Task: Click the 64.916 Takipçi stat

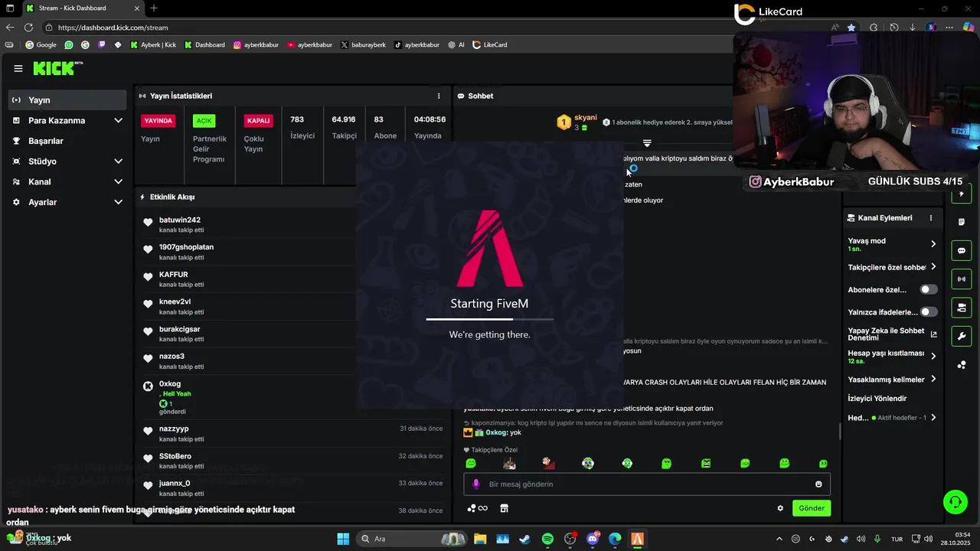Action: tap(344, 127)
